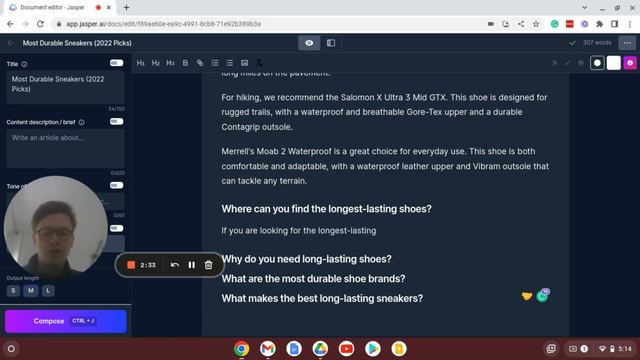Click the Compose button
This screenshot has width=640, height=360.
coord(66,321)
